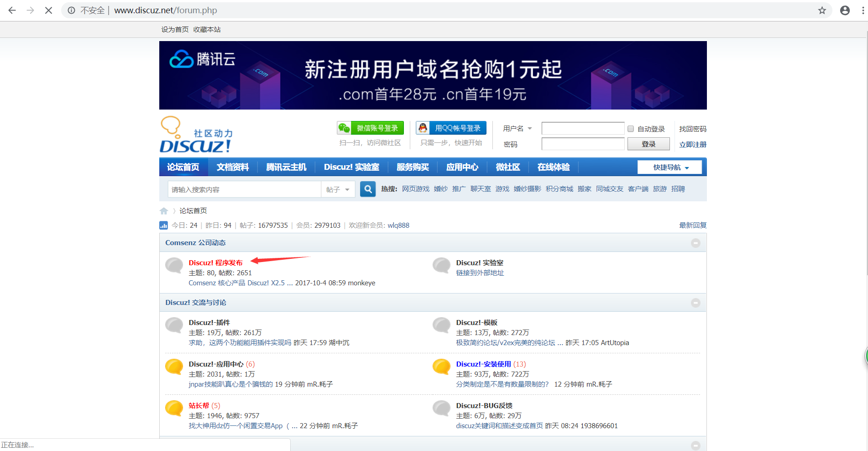Click the bubble icon beside Discuz! 实验室
Image resolution: width=868 pixels, height=451 pixels.
point(441,265)
